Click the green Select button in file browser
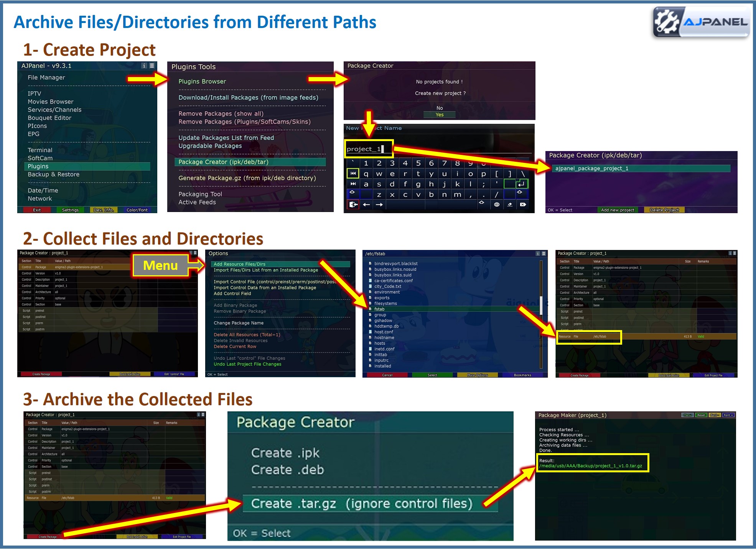756x549 pixels. click(432, 375)
